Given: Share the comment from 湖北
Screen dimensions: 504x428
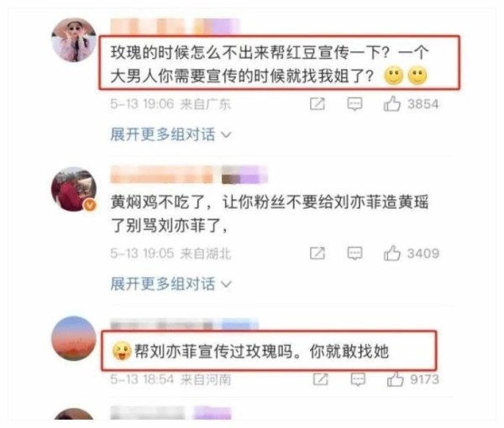Looking at the screenshot, I should pos(318,253).
